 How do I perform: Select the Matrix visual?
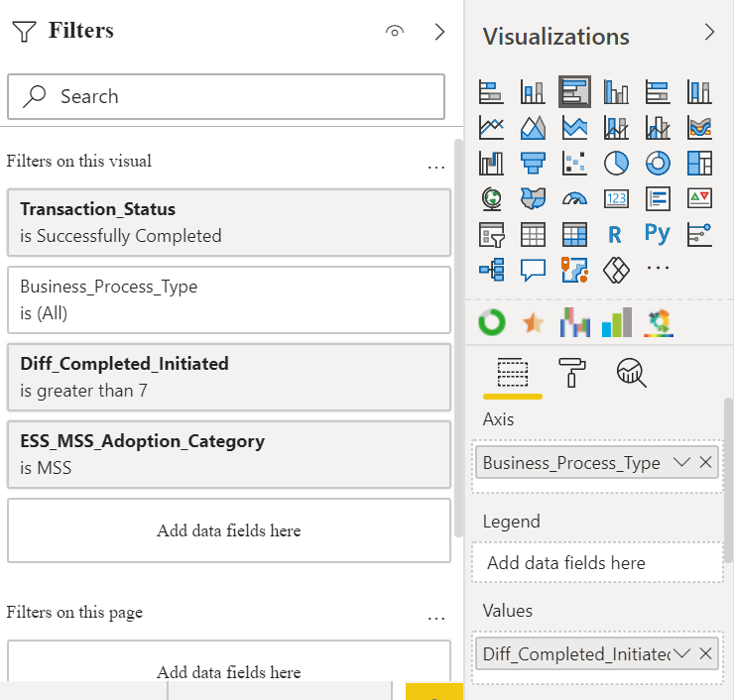pos(574,234)
